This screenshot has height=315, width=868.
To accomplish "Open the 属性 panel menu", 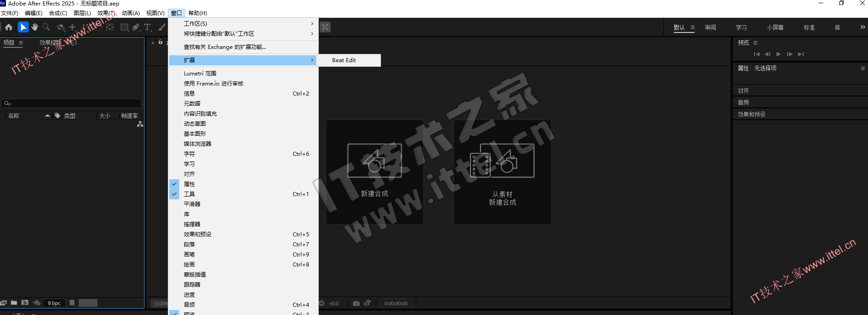I will 863,68.
